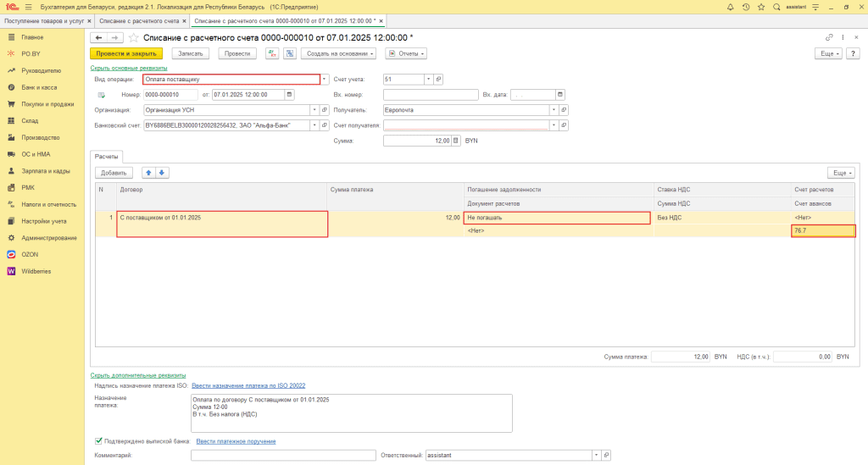Open table Еще menu above Счет расчетов

(x=841, y=173)
